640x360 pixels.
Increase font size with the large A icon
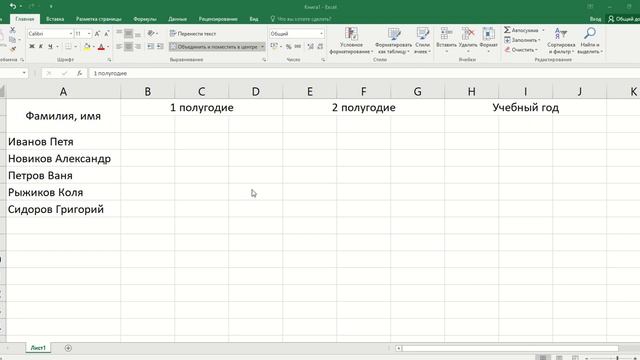(x=97, y=33)
